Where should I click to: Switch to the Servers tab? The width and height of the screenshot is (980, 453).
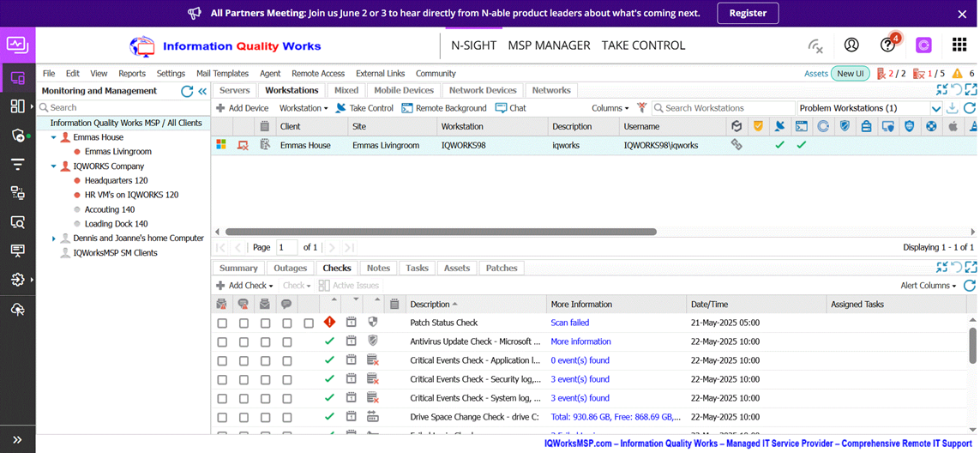click(234, 90)
